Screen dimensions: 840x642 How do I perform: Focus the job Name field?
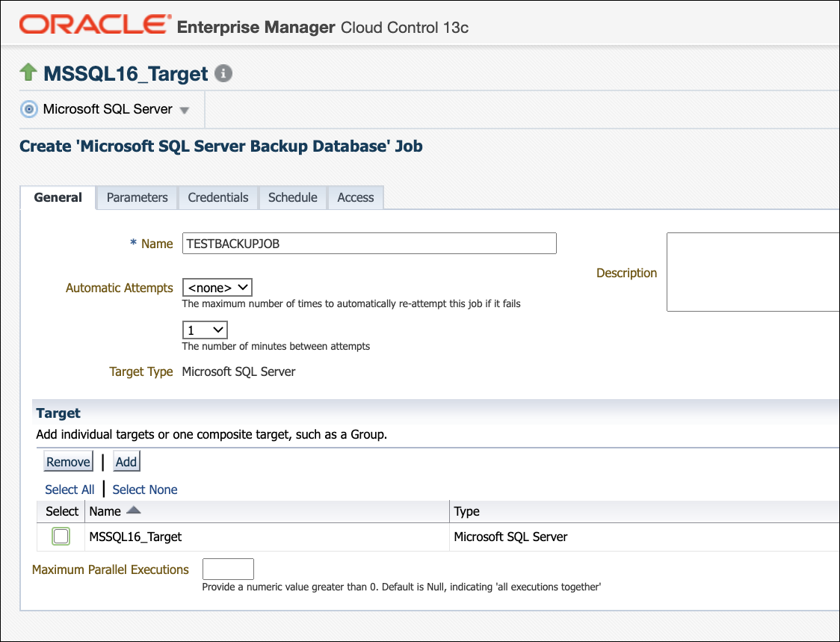coord(369,244)
